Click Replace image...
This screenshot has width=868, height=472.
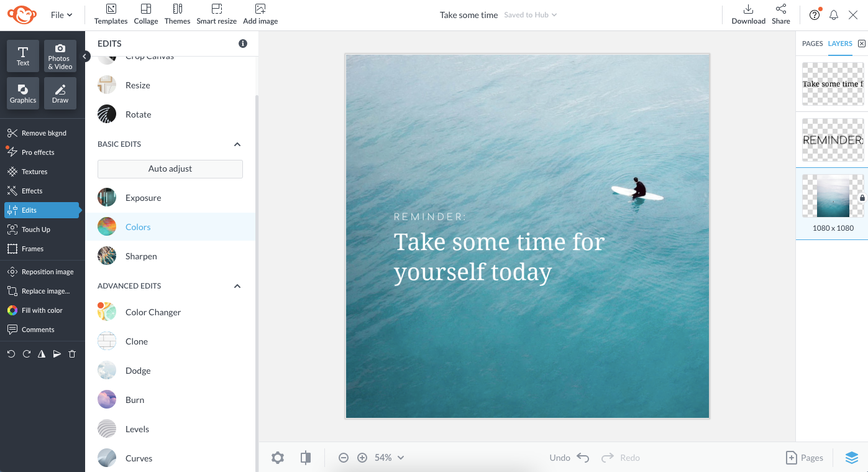coord(42,291)
